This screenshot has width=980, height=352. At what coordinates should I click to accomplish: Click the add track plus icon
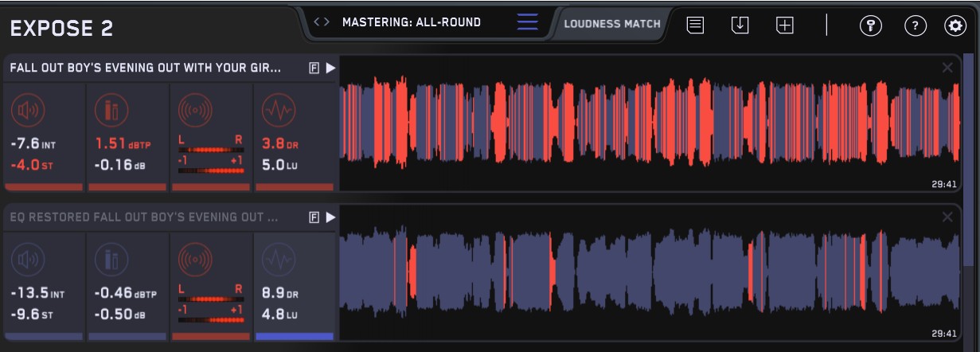785,25
